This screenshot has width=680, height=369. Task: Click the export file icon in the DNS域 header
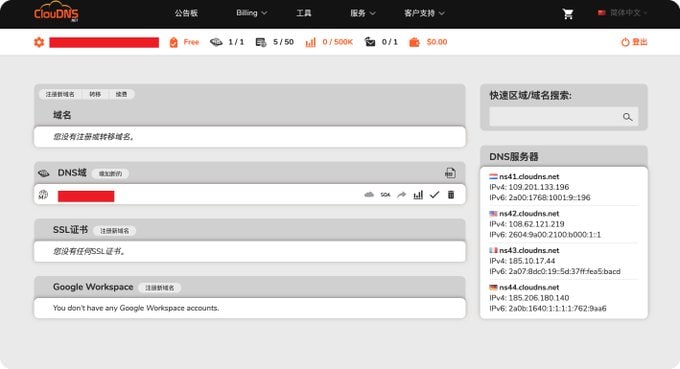click(x=450, y=173)
